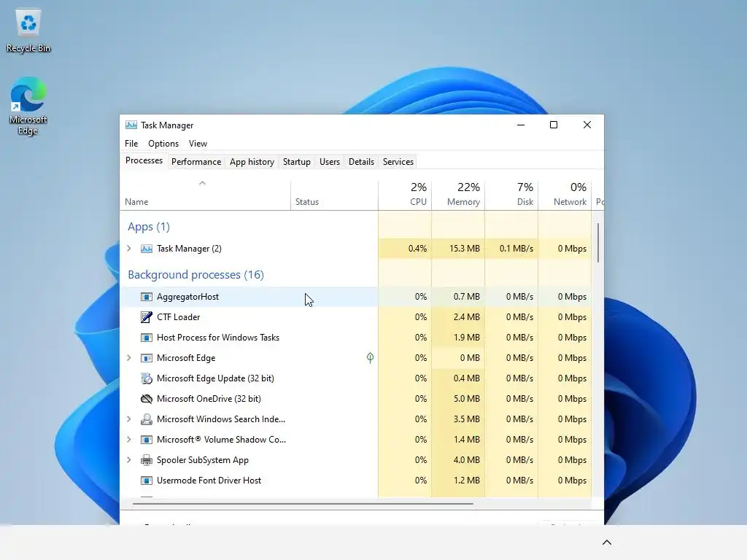Sort processes by the Name column
Viewport: 747px width, 560px height.
point(205,195)
